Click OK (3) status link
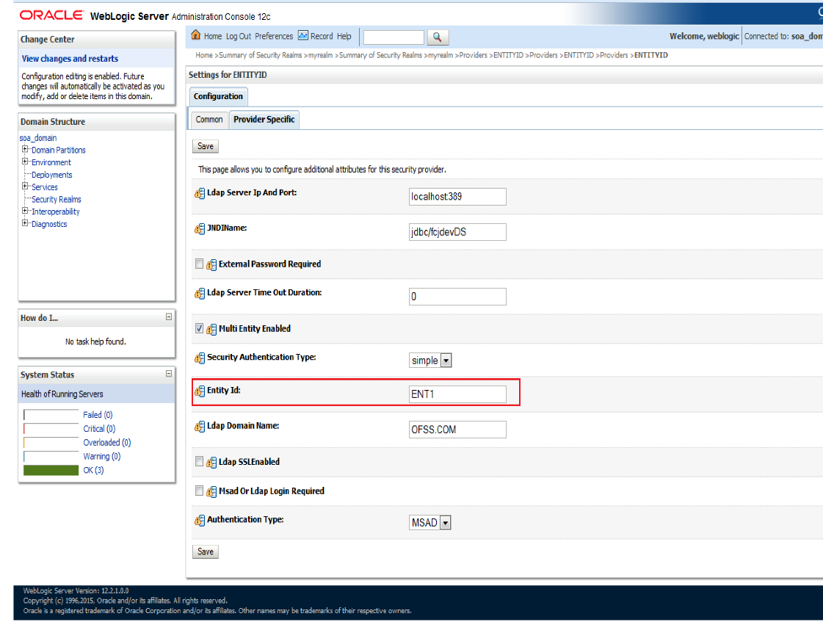 pyautogui.click(x=93, y=470)
